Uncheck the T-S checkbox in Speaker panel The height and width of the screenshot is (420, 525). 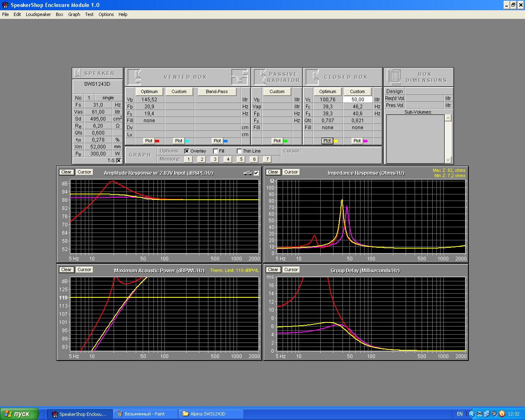point(119,160)
